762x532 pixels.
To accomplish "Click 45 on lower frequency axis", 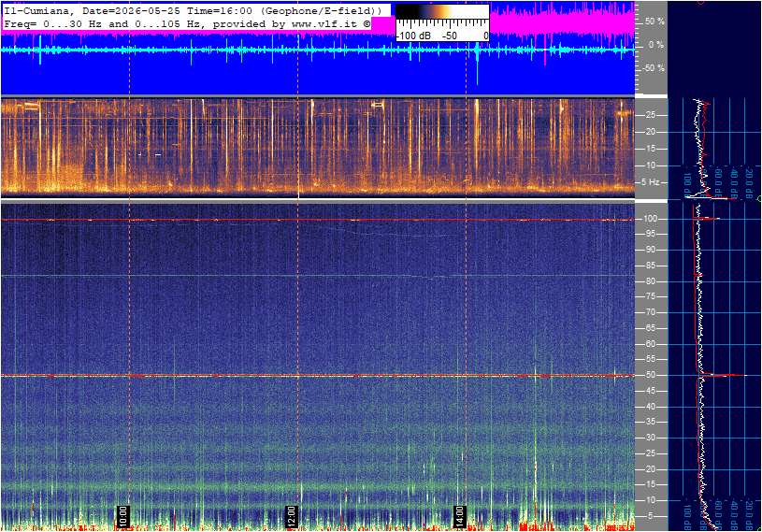I will click(650, 391).
